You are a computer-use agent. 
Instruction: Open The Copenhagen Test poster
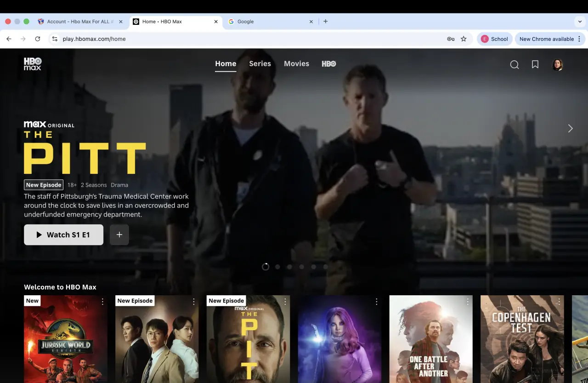[x=522, y=339]
